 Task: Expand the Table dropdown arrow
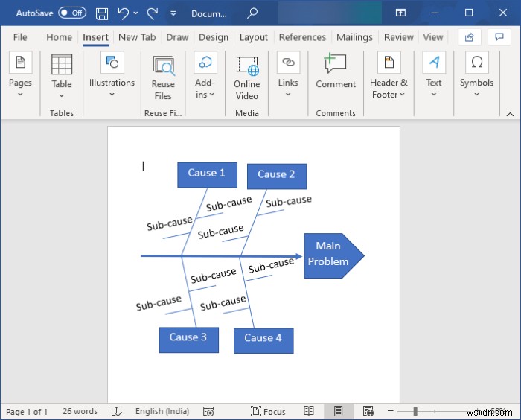click(x=62, y=96)
